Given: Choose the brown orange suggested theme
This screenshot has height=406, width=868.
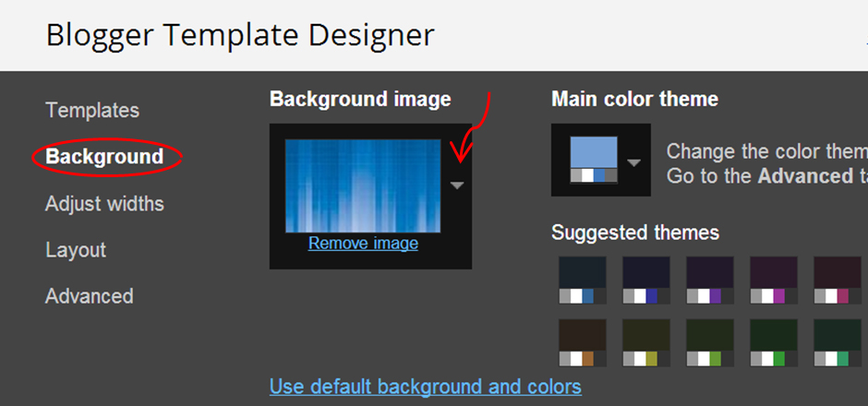Looking at the screenshot, I should click(583, 342).
